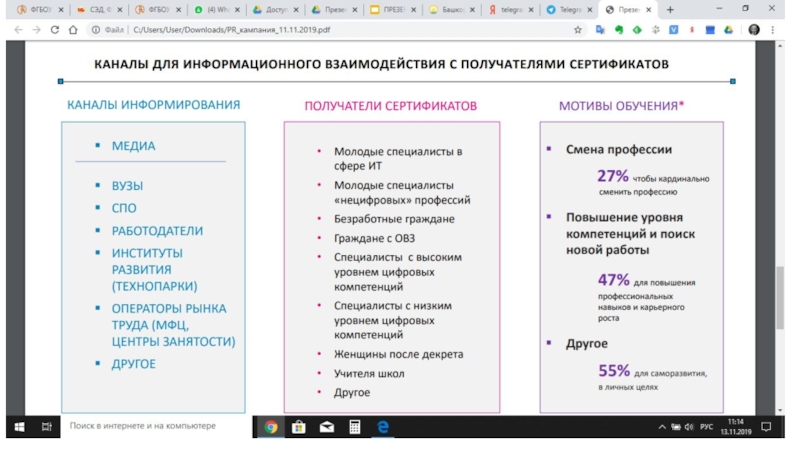Close the Telegram tab

click(x=589, y=9)
